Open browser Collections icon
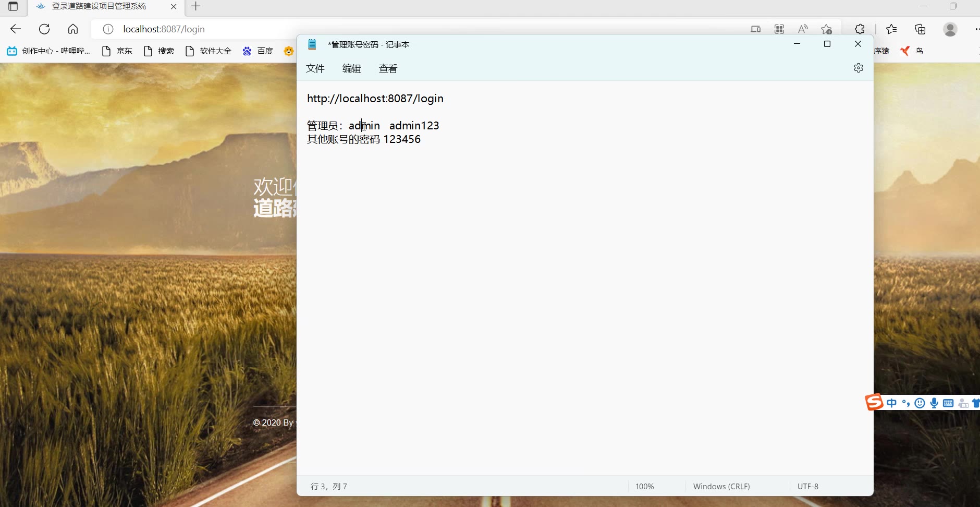The height and width of the screenshot is (507, 980). point(920,29)
